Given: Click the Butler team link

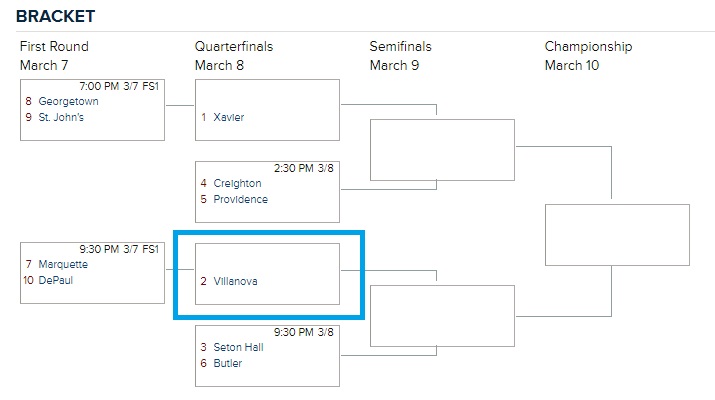Looking at the screenshot, I should (x=227, y=363).
